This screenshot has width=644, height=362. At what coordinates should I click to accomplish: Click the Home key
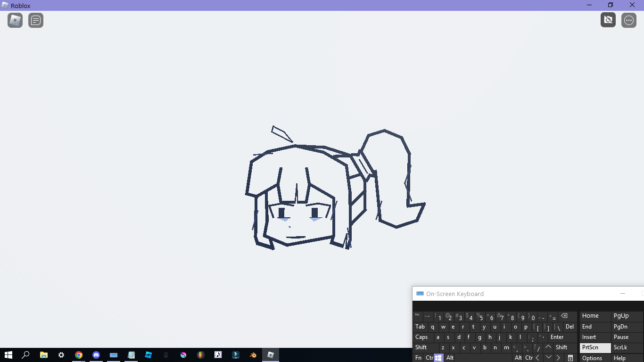point(595,316)
